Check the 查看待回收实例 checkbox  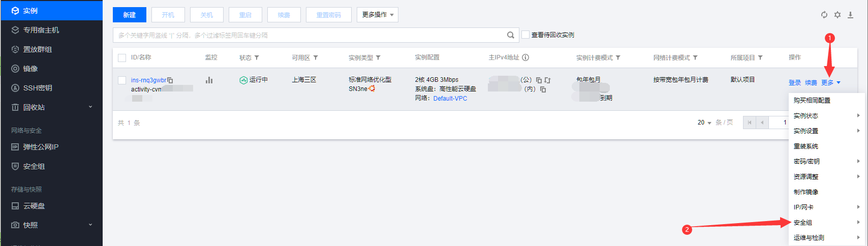[x=525, y=35]
